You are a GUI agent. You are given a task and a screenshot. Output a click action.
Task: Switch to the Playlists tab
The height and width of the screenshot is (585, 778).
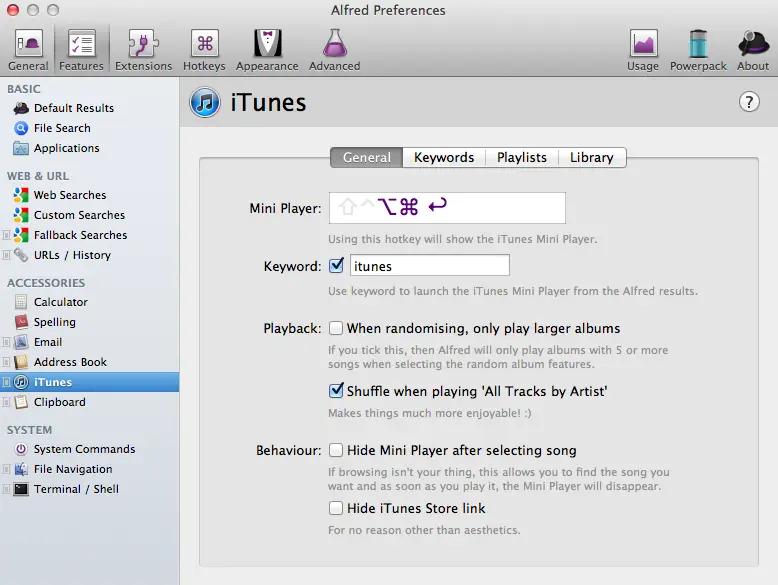pos(521,157)
